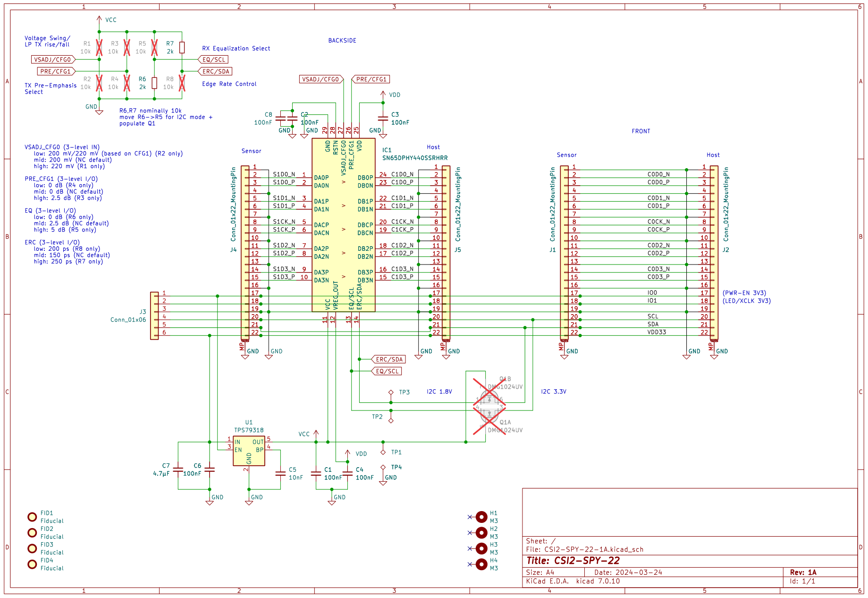Select test point TP2
Viewport: 868px width, 598px height.
(391, 420)
